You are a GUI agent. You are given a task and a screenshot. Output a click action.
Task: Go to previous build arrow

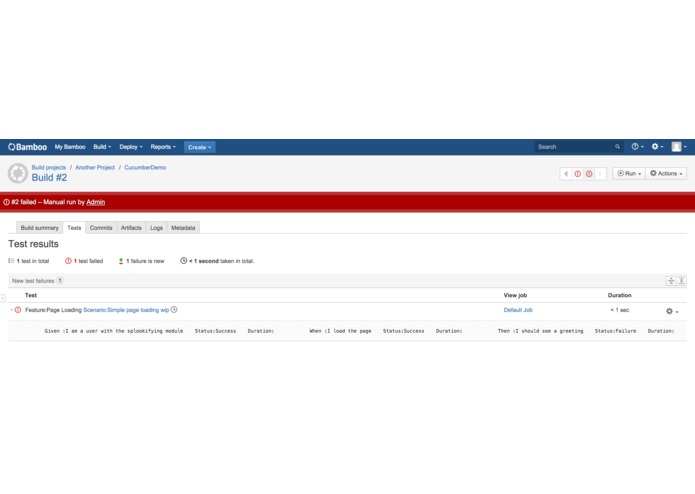pos(566,174)
